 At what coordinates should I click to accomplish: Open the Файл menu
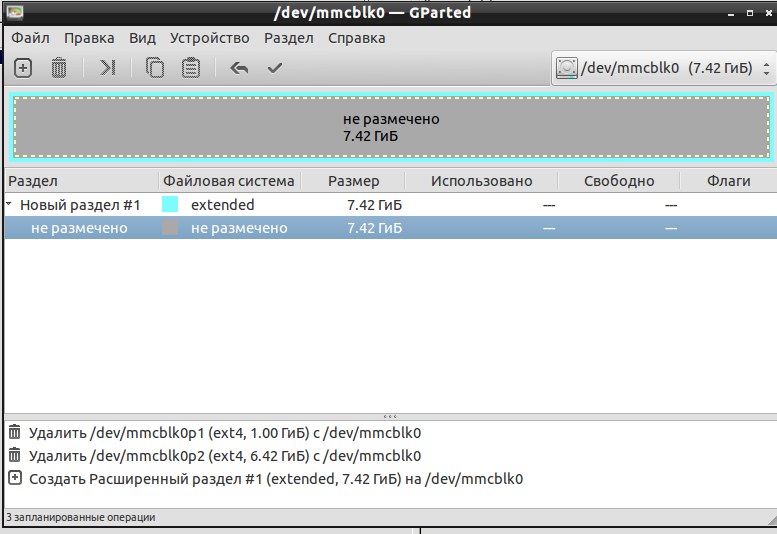pyautogui.click(x=30, y=38)
